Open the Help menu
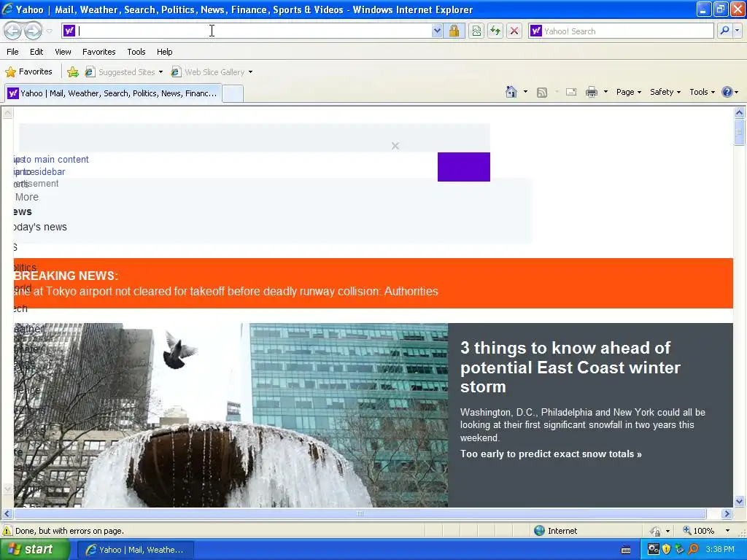747x560 pixels. click(x=165, y=52)
